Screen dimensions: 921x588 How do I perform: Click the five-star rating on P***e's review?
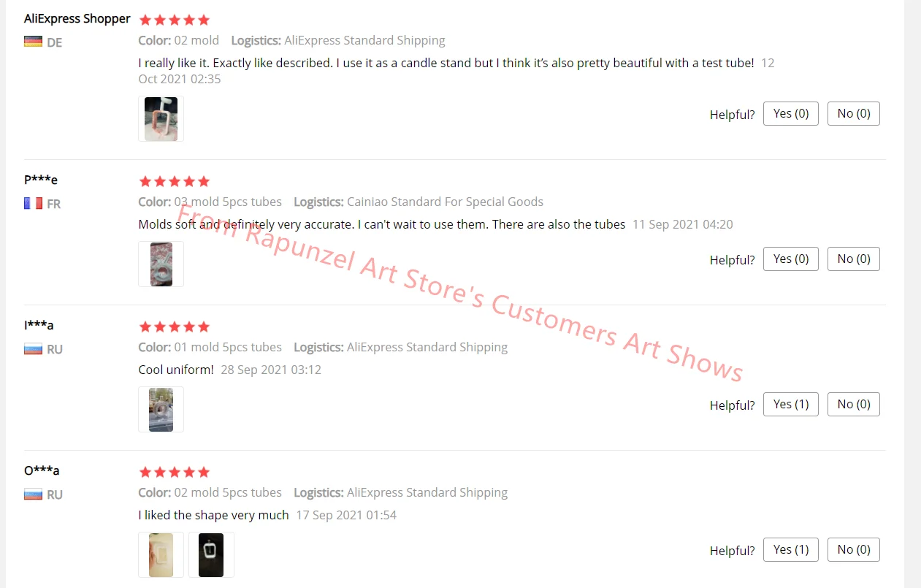click(174, 181)
